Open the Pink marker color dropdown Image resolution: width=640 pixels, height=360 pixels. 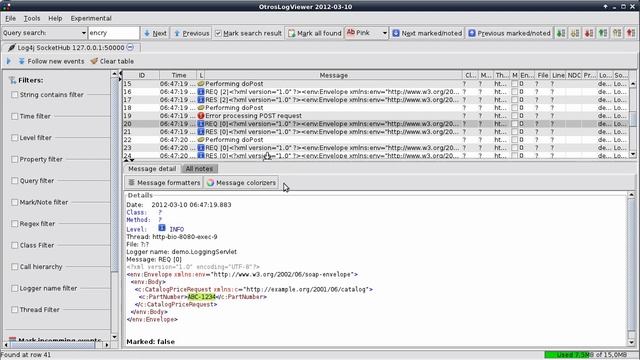(x=384, y=33)
